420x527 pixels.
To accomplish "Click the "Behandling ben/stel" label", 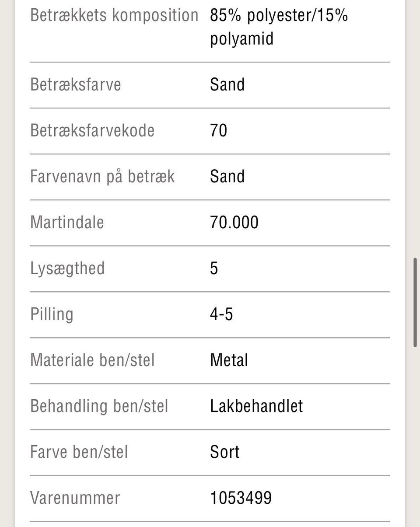I will click(99, 406).
